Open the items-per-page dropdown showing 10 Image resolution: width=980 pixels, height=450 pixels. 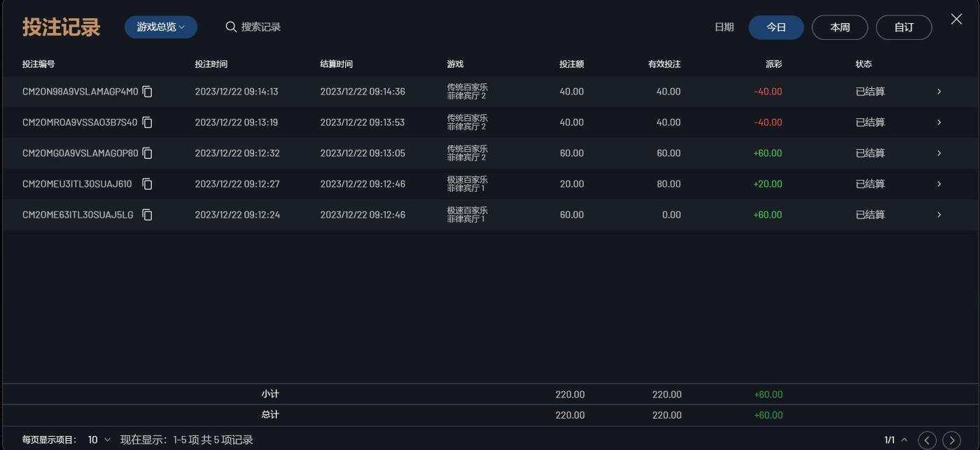(x=99, y=440)
